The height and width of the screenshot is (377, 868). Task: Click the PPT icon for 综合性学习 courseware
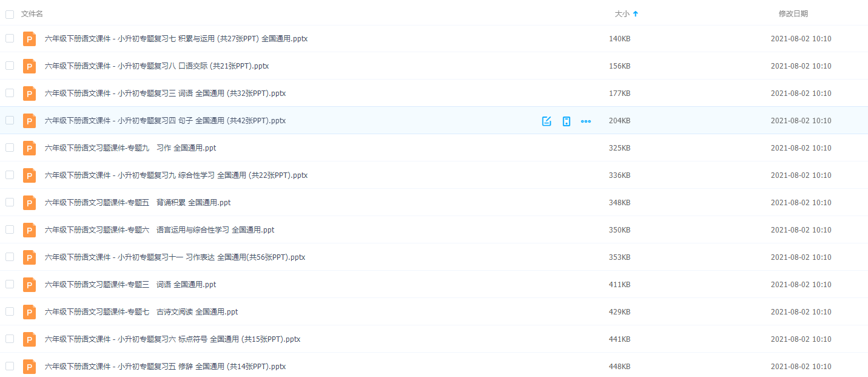(29, 175)
